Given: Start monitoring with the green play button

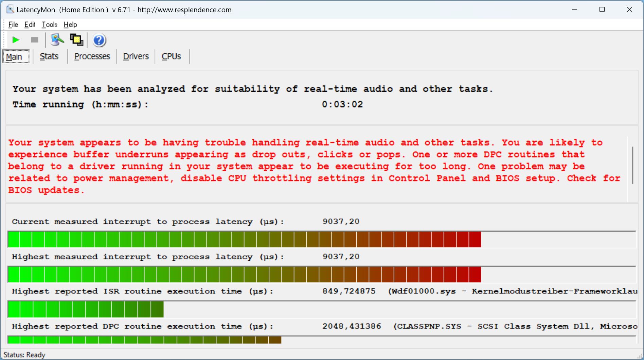Looking at the screenshot, I should [16, 40].
